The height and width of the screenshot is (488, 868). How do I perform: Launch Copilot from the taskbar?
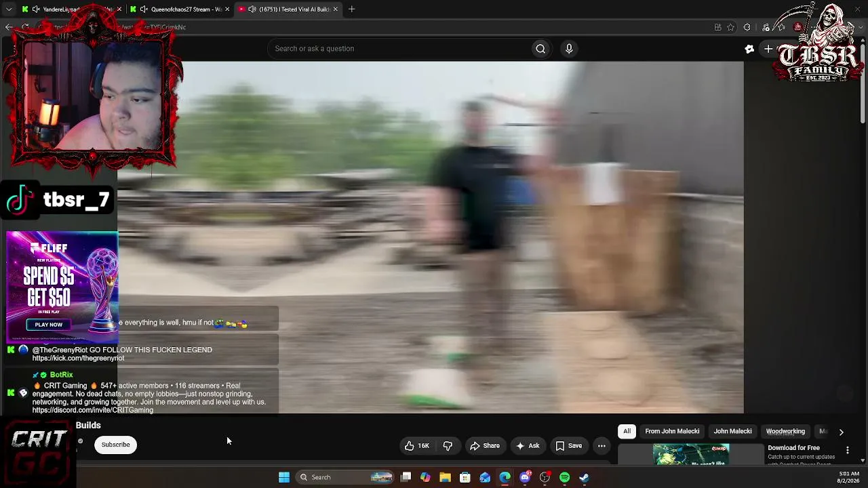click(x=425, y=477)
